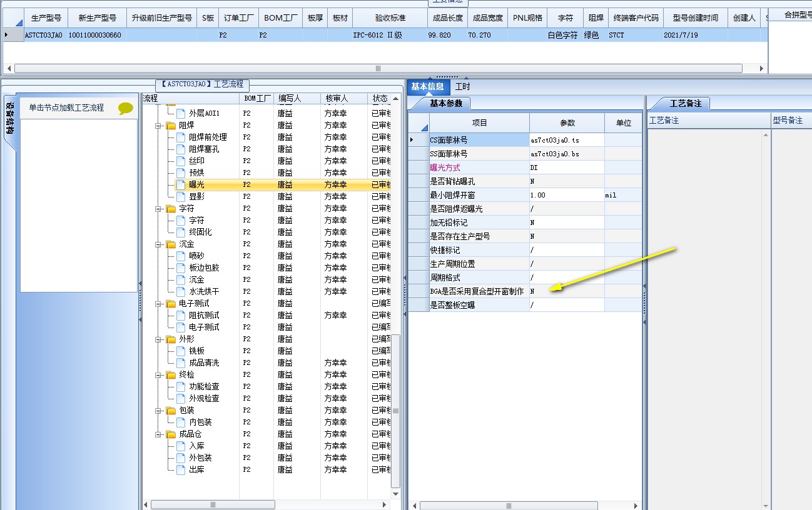This screenshot has height=510, width=812.
Task: Switch to the 工时 tab
Action: pos(463,87)
